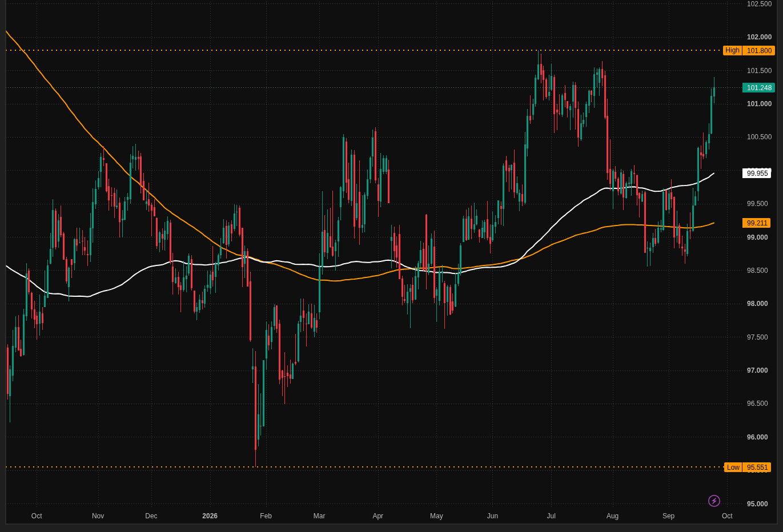Screen dimensions: 783x532
Task: Click the Dec date axis label
Action: 151,516
